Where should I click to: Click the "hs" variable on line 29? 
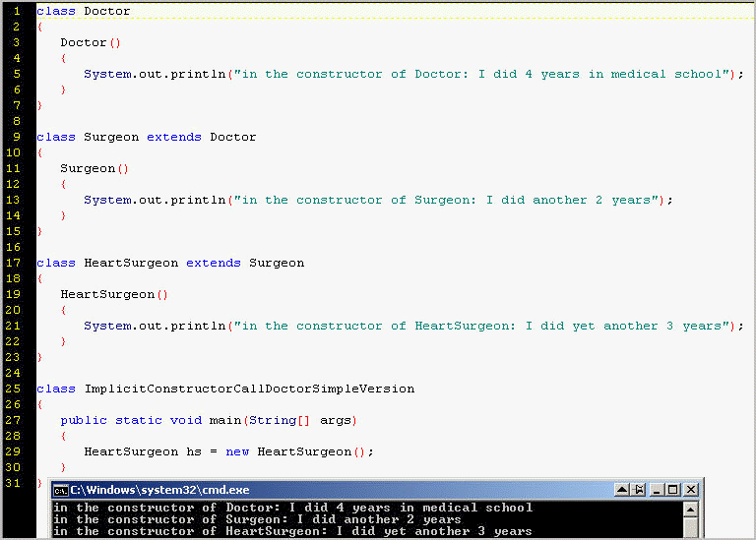pyautogui.click(x=194, y=451)
